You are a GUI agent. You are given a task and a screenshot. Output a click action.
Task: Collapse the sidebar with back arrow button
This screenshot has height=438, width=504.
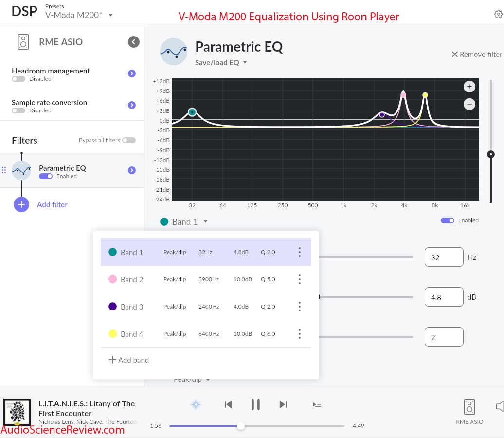click(134, 42)
